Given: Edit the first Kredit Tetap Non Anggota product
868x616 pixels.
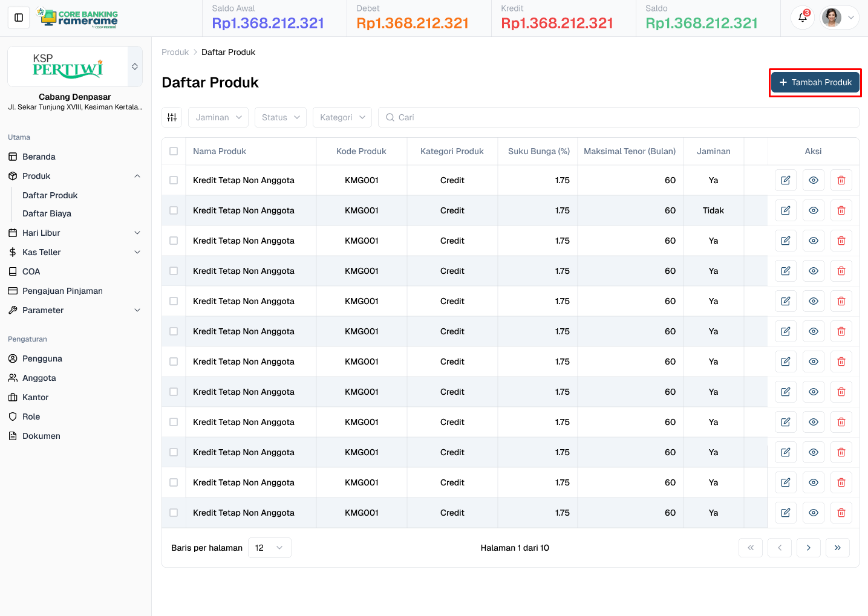Looking at the screenshot, I should 785,180.
